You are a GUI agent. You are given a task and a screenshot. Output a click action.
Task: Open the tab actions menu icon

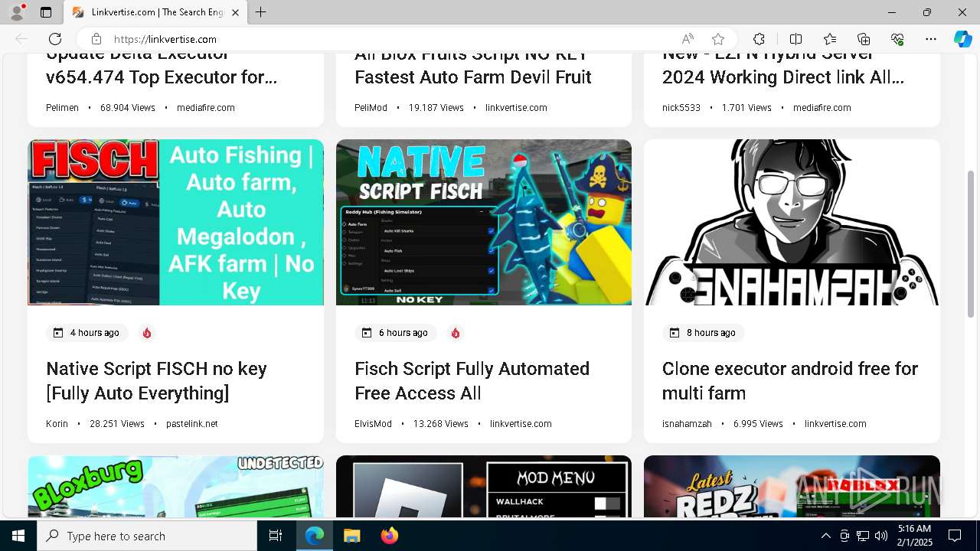(46, 12)
